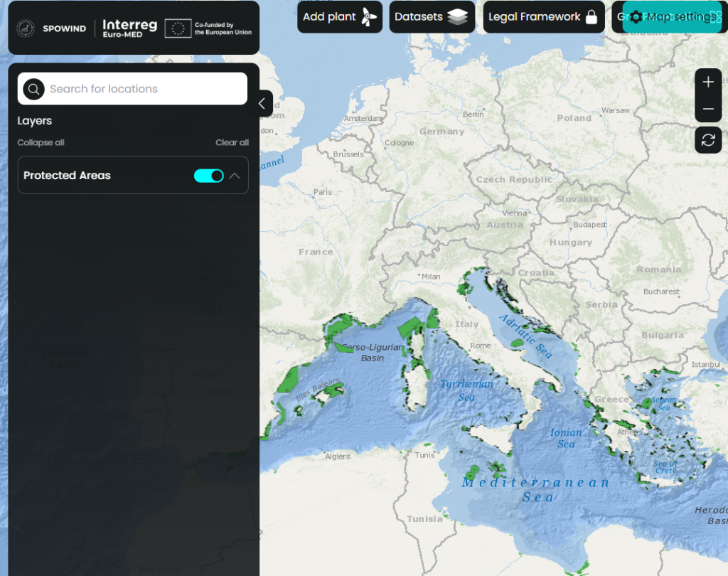Image resolution: width=728 pixels, height=576 pixels.
Task: Click Rome on the map
Action: point(481,346)
